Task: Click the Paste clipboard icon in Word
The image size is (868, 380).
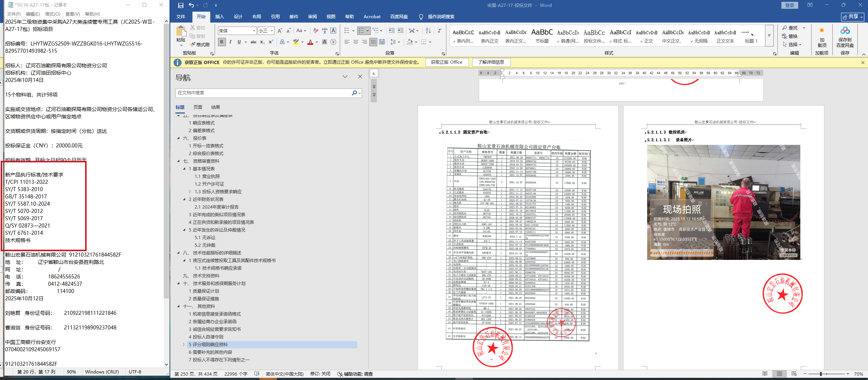Action: click(181, 31)
